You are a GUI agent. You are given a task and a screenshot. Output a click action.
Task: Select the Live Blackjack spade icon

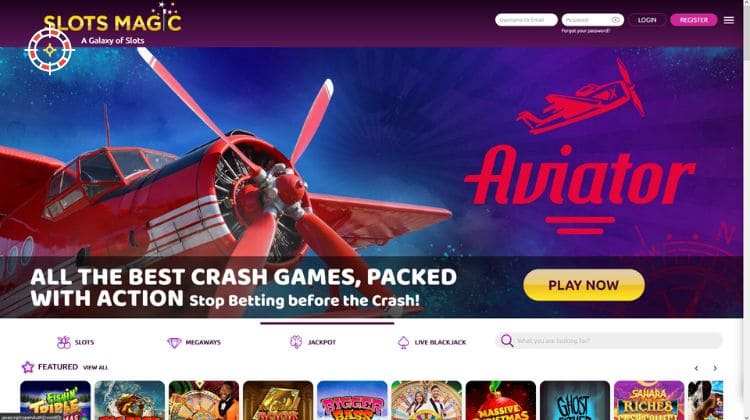coord(403,343)
